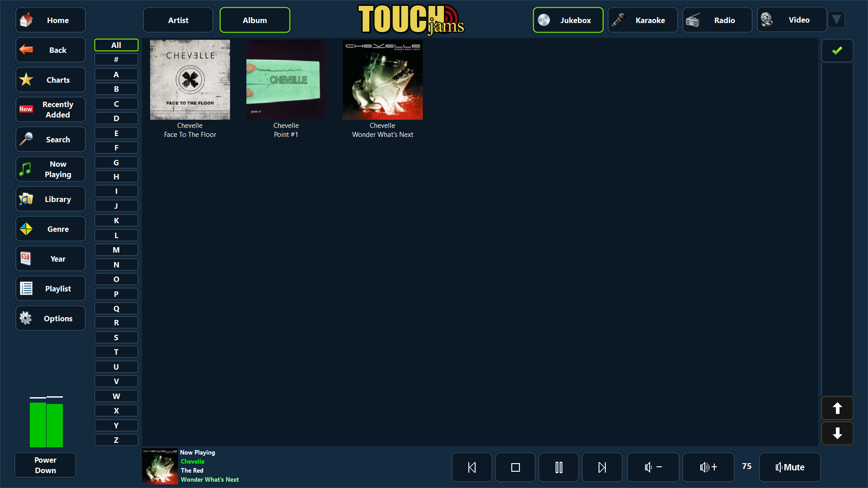Decrease volume with the speaker minus icon
The height and width of the screenshot is (488, 868).
(653, 467)
